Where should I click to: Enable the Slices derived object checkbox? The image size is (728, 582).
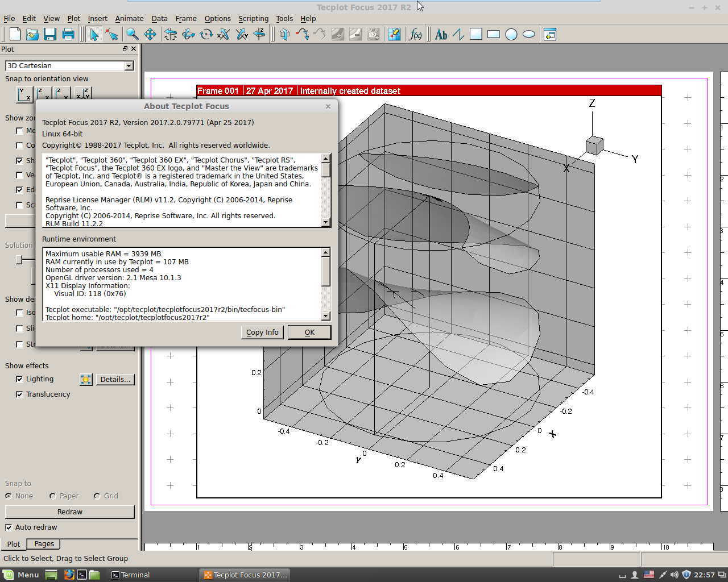pos(19,329)
